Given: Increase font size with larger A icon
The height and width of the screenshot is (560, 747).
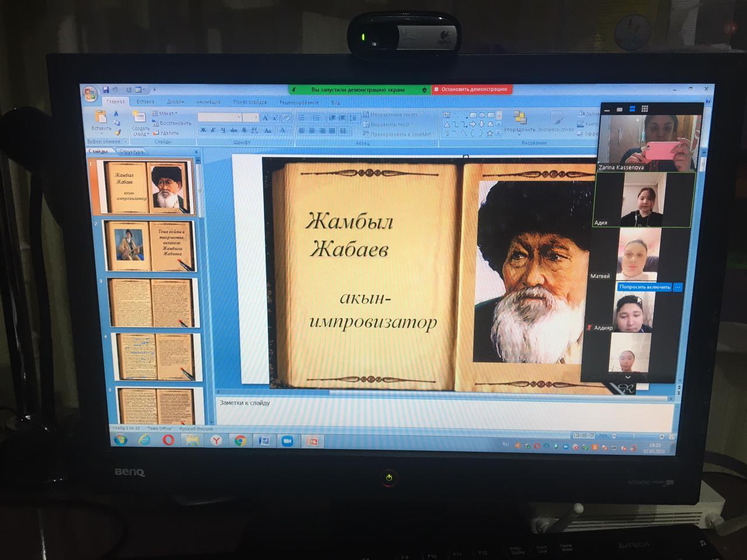Looking at the screenshot, I should coord(266,118).
